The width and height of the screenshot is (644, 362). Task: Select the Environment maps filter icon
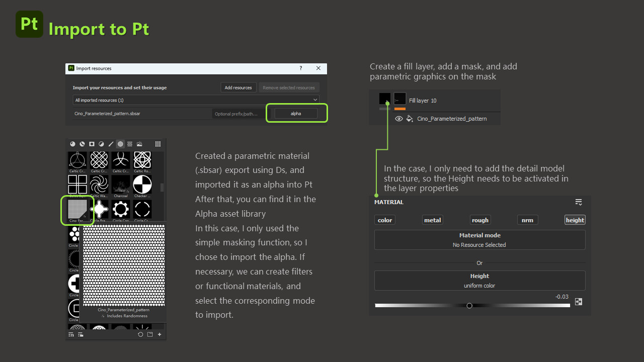point(139,144)
